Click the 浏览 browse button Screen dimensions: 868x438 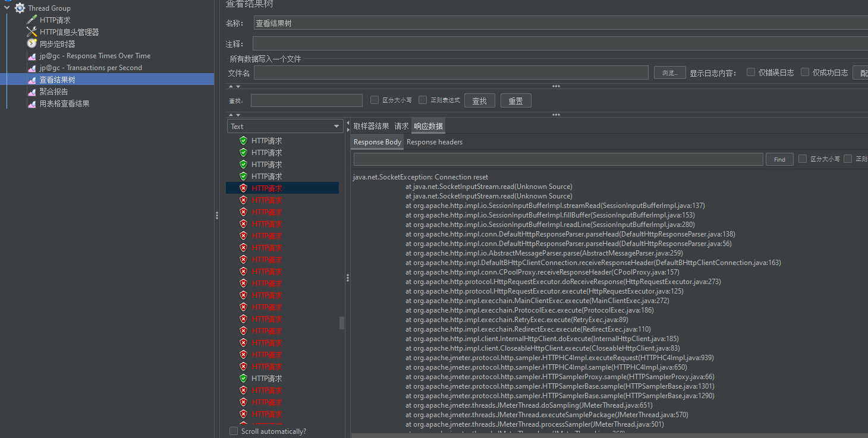pyautogui.click(x=670, y=73)
